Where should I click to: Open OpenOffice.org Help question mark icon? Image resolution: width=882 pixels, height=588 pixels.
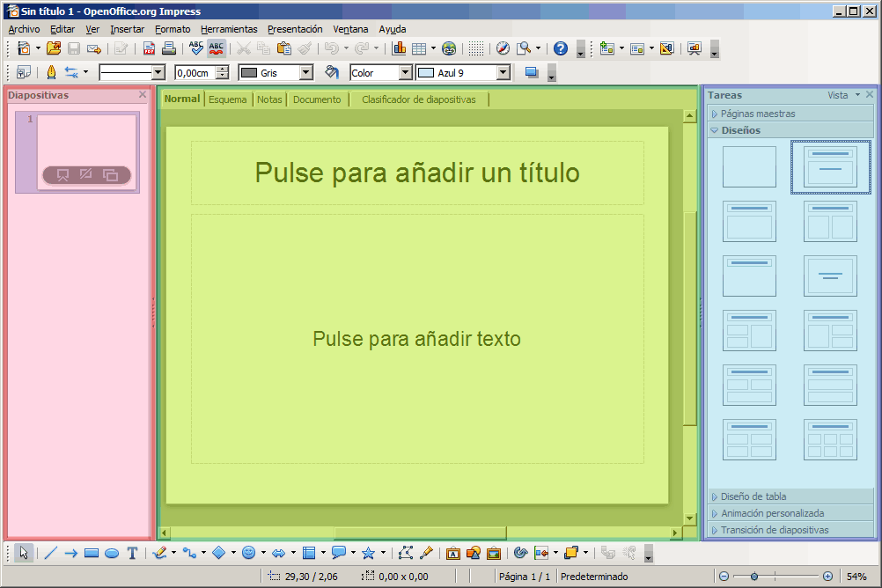pos(560,48)
